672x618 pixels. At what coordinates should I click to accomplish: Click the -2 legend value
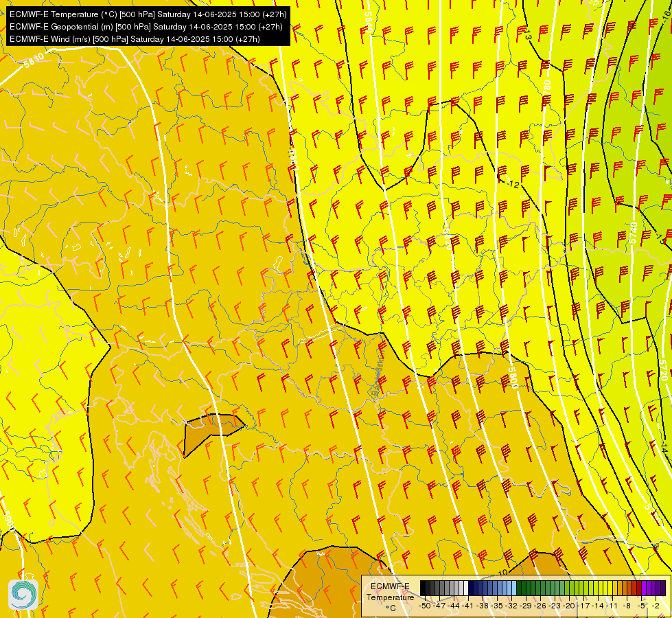(656, 606)
